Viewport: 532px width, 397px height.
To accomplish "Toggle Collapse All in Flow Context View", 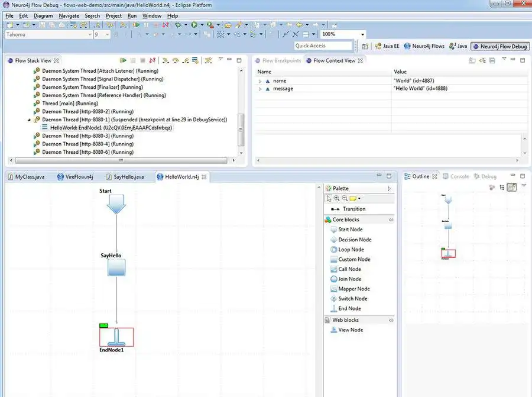I will 492,60.
